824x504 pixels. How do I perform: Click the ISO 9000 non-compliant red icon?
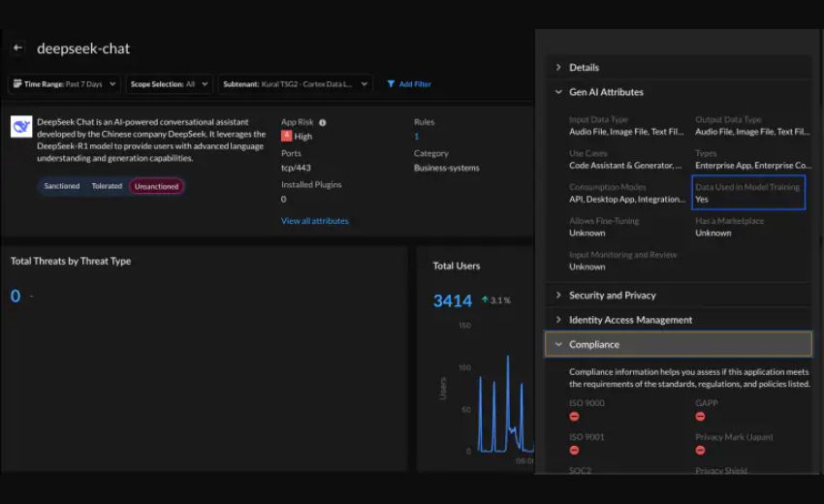pyautogui.click(x=575, y=416)
